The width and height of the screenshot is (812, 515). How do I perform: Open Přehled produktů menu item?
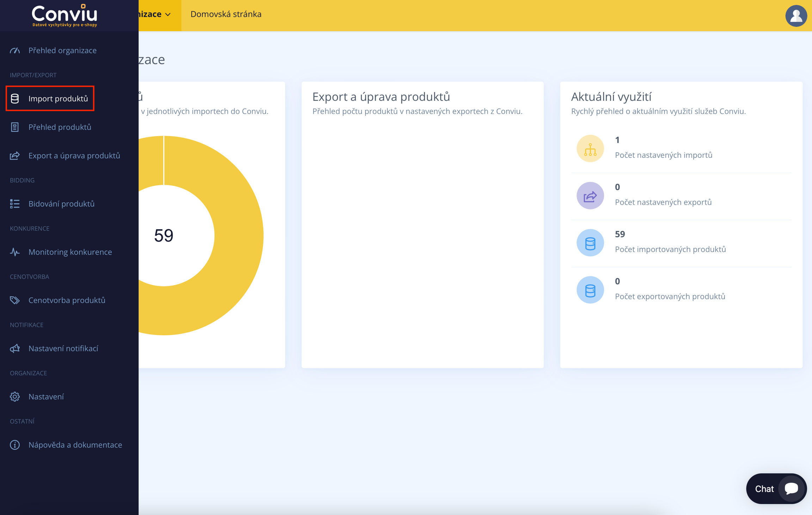pyautogui.click(x=60, y=127)
